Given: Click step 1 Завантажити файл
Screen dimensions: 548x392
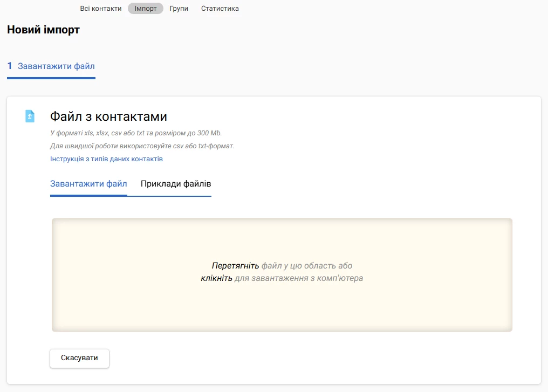Looking at the screenshot, I should coord(51,66).
